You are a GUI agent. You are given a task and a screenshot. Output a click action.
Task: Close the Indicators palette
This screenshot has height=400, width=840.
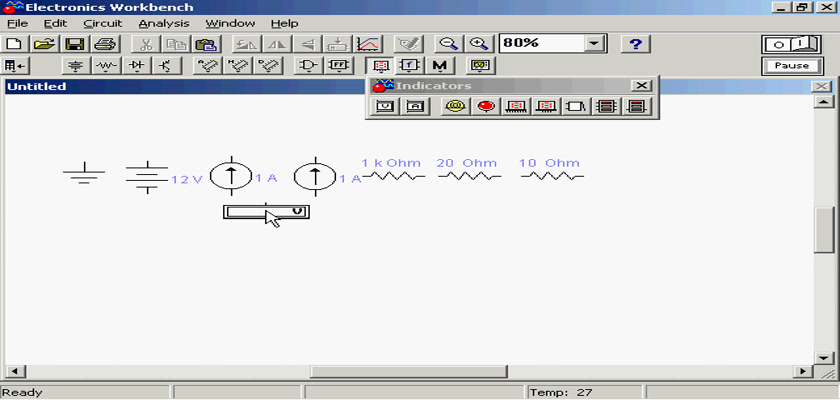pyautogui.click(x=641, y=86)
